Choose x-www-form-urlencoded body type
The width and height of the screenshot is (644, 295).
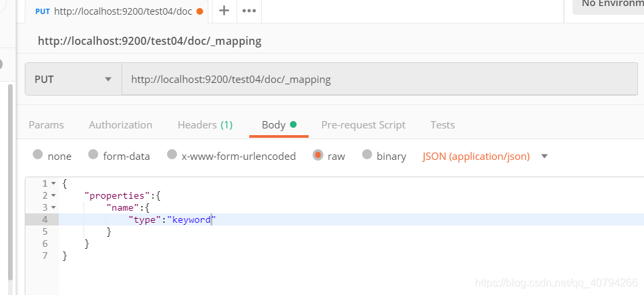pos(172,155)
